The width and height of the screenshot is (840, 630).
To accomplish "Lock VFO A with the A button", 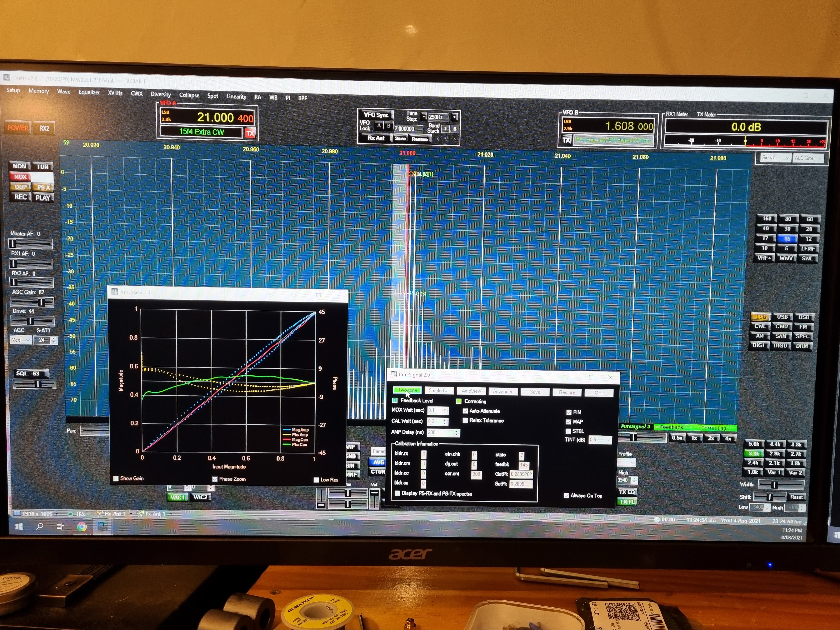I will point(379,126).
